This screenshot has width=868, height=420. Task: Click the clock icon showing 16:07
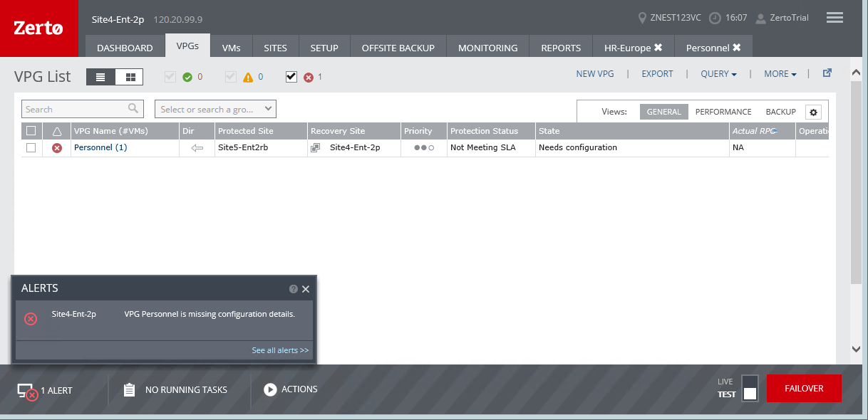point(715,18)
